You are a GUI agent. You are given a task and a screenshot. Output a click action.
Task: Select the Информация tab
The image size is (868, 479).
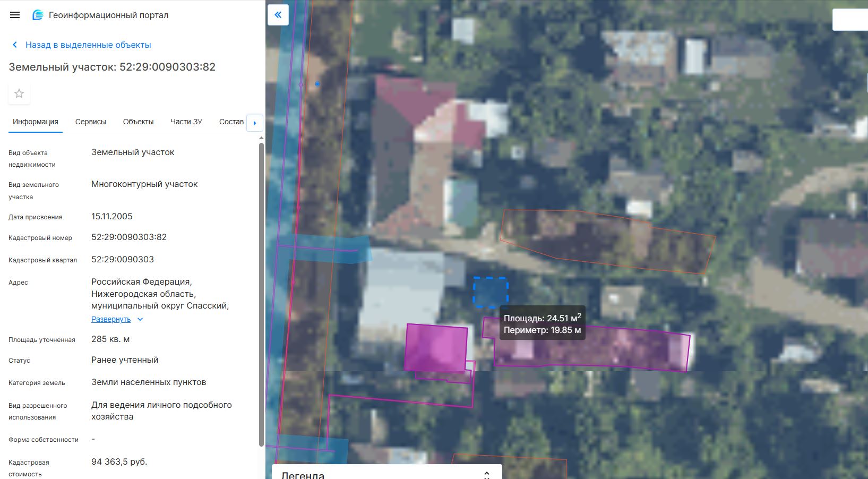coord(36,122)
